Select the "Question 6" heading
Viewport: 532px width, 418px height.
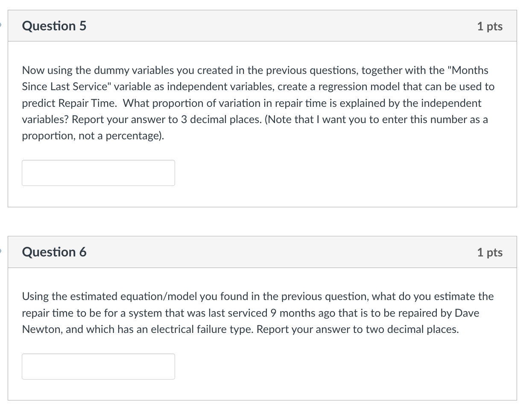54,252
